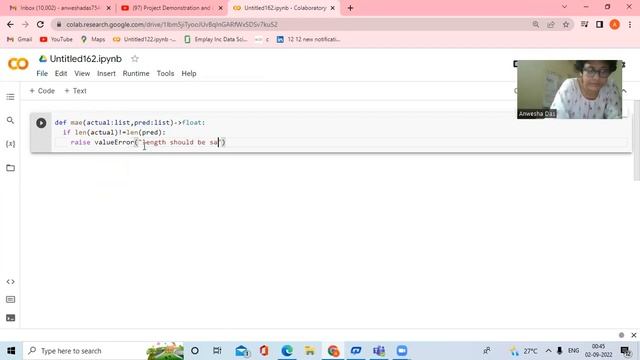Screen dimensions: 640x360
Task: Reload the Colab page
Action: tap(40, 24)
